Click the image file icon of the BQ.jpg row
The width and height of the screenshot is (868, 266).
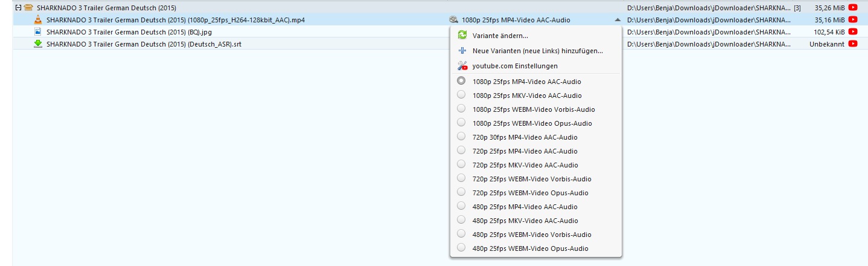pyautogui.click(x=38, y=31)
